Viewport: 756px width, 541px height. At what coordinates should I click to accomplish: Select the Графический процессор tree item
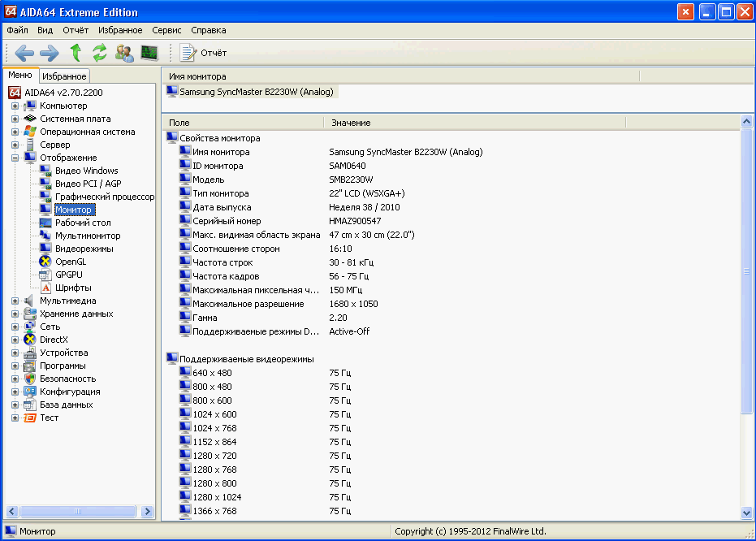pos(104,197)
